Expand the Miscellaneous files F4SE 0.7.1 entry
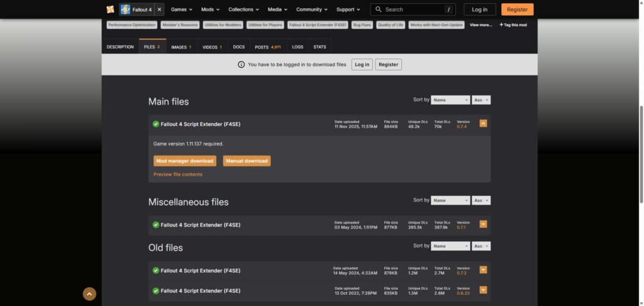The height and width of the screenshot is (306, 644). click(x=483, y=224)
